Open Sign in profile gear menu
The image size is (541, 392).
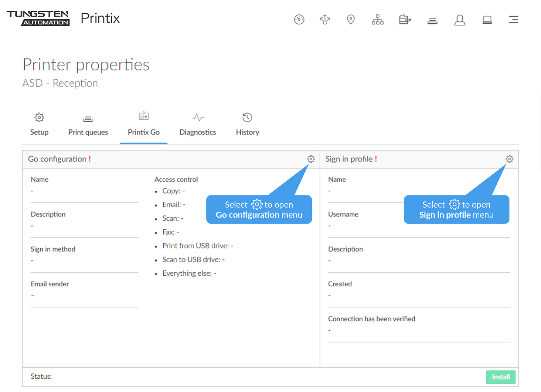coord(509,159)
